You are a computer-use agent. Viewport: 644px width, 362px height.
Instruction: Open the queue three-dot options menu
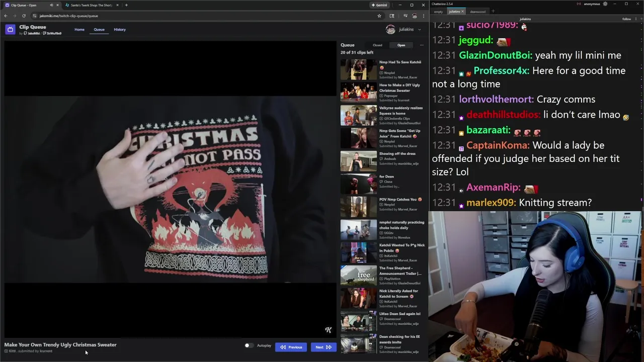pos(422,45)
